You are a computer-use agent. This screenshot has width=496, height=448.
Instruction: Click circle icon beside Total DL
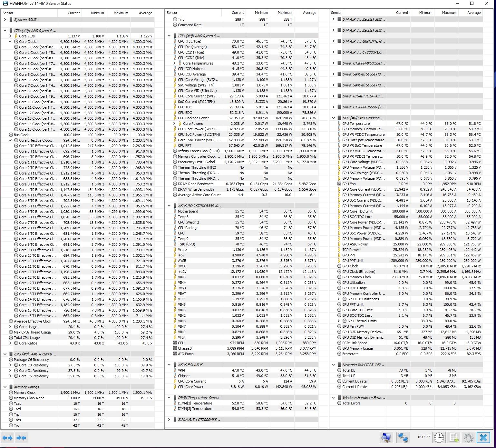339,370
